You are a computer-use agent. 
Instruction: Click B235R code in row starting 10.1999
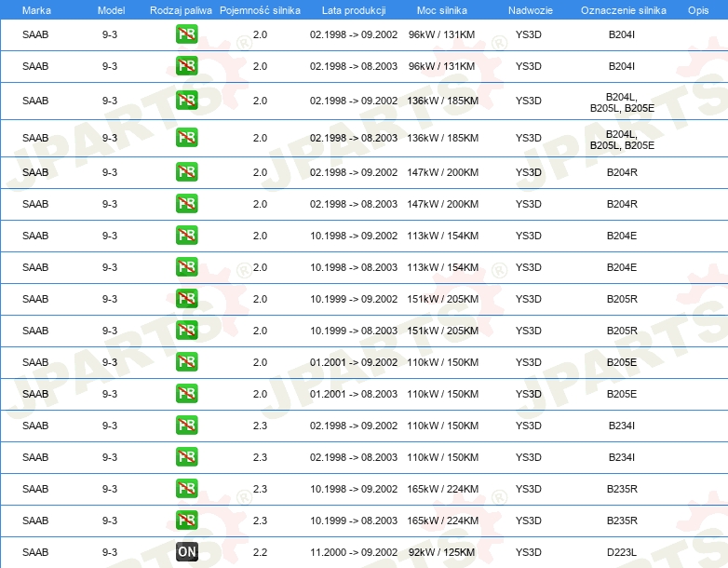(622, 521)
